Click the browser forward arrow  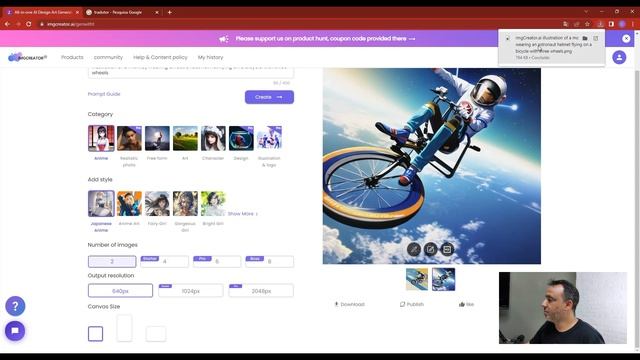click(18, 24)
